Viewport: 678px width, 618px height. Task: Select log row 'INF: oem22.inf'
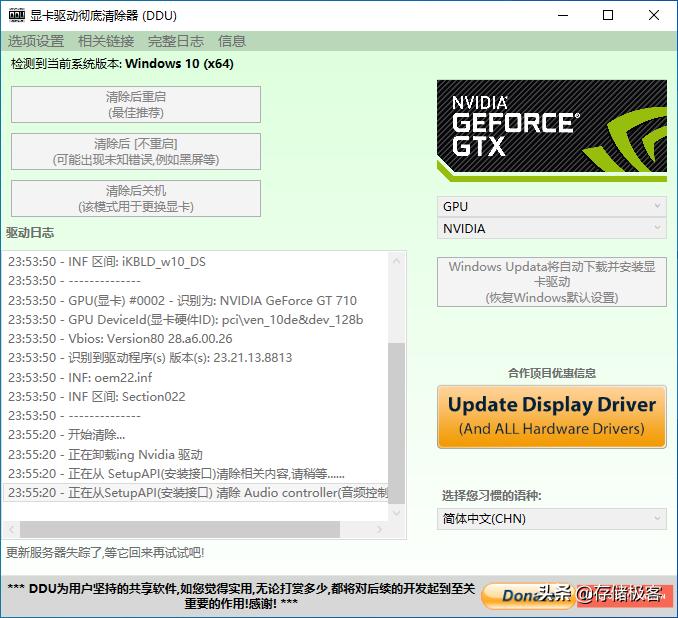click(x=195, y=378)
